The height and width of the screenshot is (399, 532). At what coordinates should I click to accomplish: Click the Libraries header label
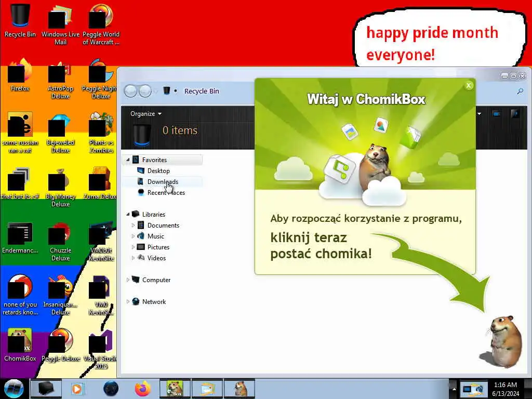coord(154,214)
